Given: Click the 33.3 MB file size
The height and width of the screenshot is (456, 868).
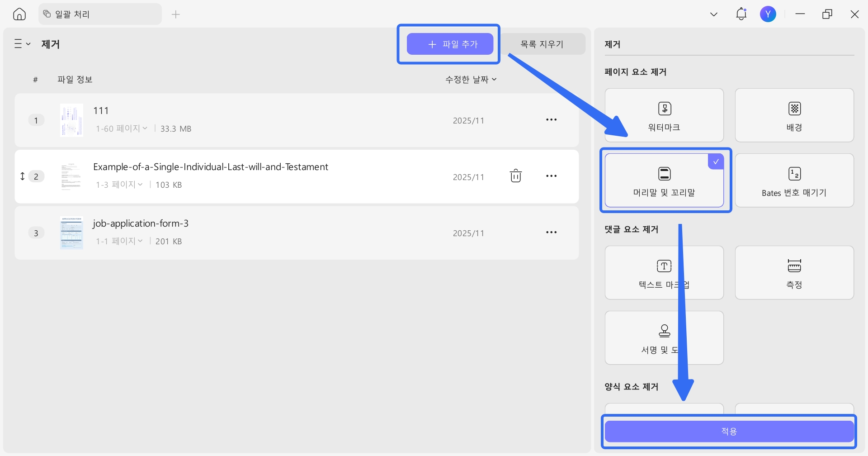Looking at the screenshot, I should (176, 129).
